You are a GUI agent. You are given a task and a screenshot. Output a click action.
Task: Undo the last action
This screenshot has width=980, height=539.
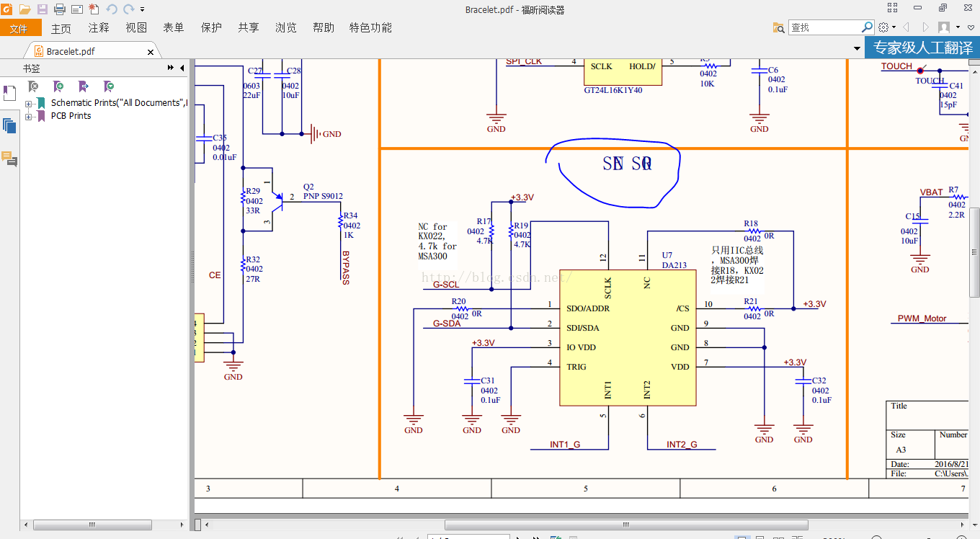pyautogui.click(x=112, y=9)
